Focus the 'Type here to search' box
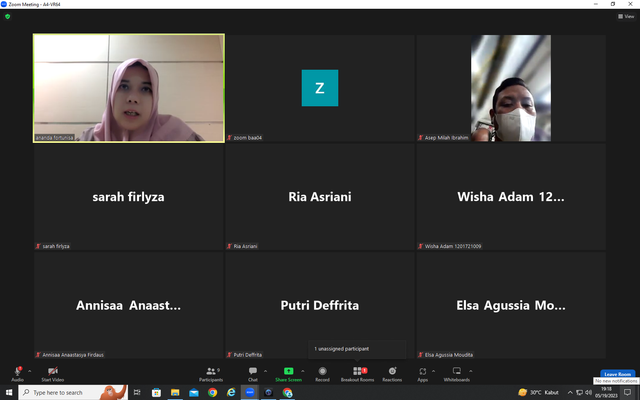 click(73, 392)
